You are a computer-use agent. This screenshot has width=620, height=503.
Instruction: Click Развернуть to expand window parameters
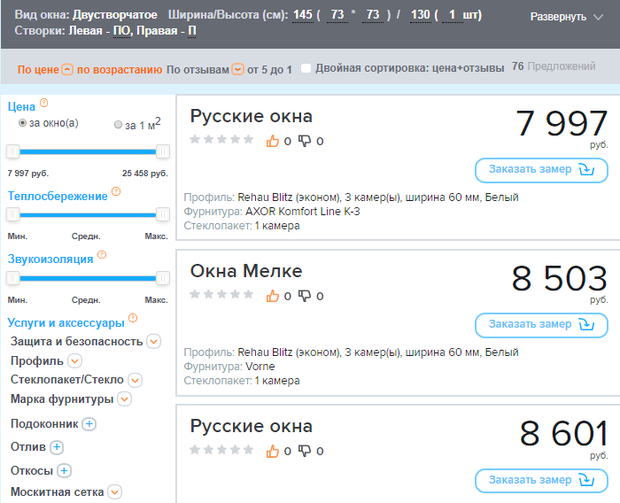(x=566, y=17)
